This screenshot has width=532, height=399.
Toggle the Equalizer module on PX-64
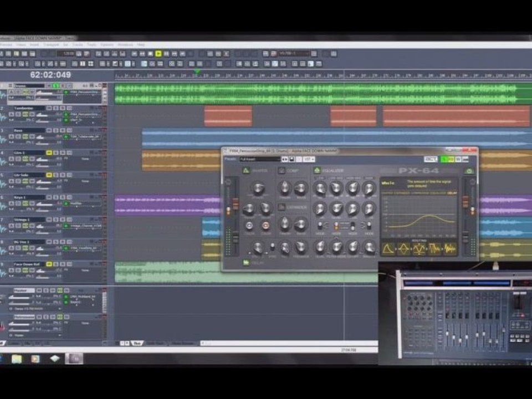[x=317, y=171]
